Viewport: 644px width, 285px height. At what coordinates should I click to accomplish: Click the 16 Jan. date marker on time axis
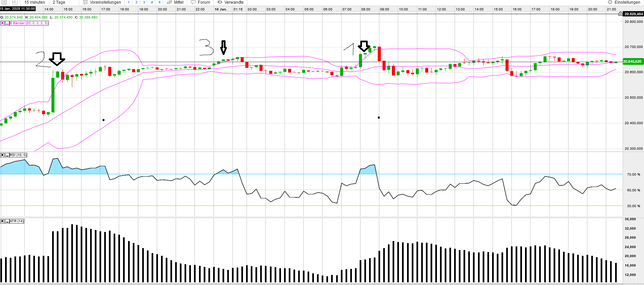[221, 9]
